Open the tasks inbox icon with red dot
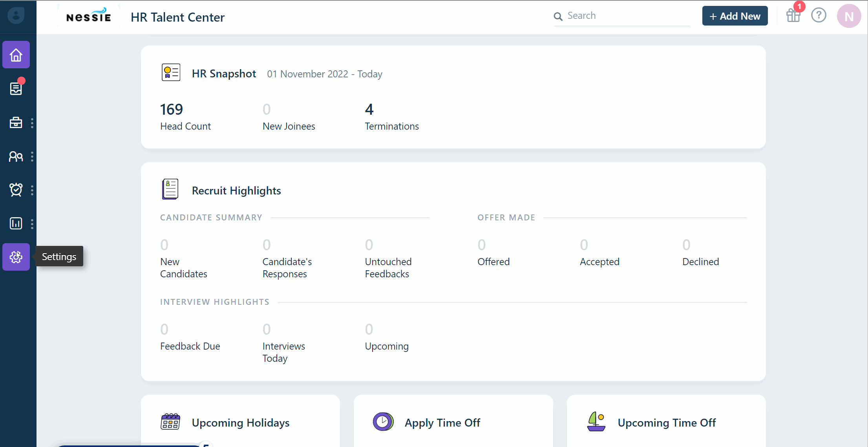This screenshot has height=447, width=868. pyautogui.click(x=16, y=89)
